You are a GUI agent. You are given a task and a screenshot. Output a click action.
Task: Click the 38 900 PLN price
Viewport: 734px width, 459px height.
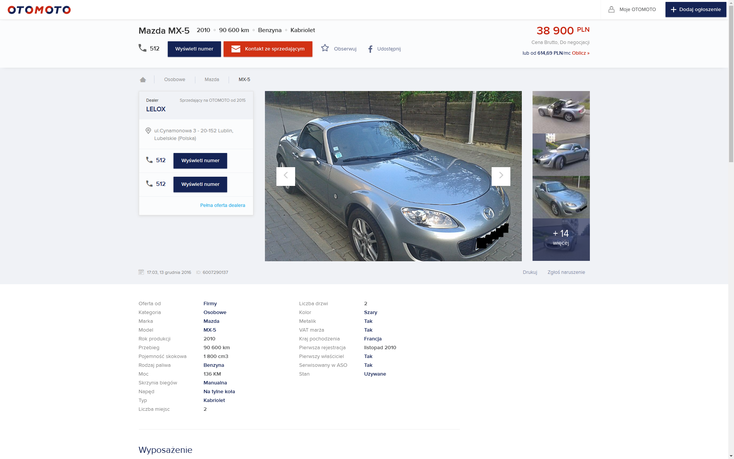pyautogui.click(x=563, y=30)
